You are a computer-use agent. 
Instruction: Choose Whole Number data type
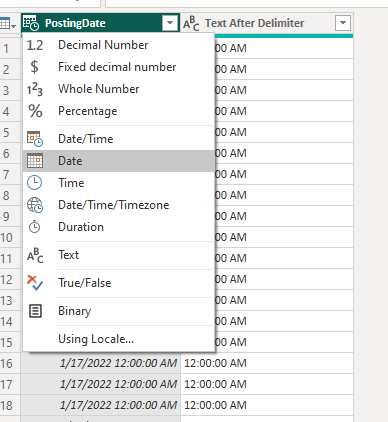[119, 89]
